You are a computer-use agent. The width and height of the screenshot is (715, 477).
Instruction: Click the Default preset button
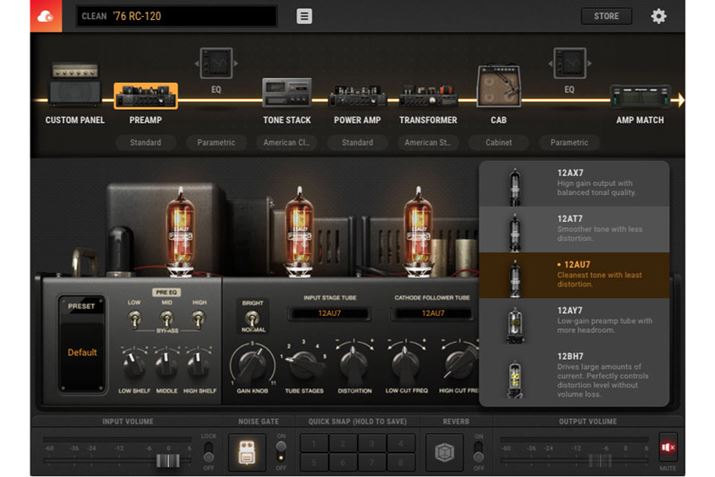tap(80, 352)
